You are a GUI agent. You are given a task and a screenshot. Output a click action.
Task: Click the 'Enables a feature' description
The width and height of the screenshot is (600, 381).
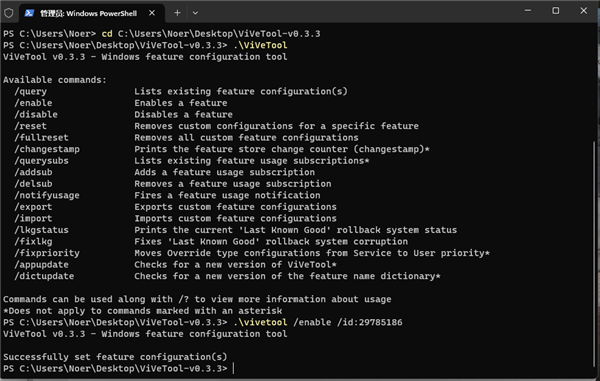181,103
